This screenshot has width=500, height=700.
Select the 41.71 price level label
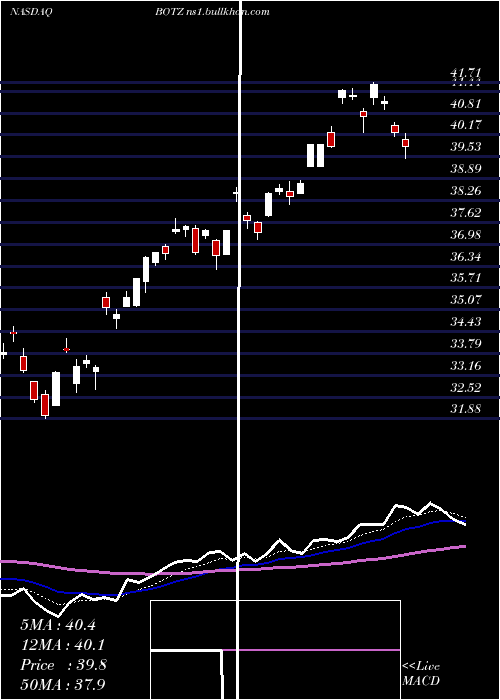(466, 73)
